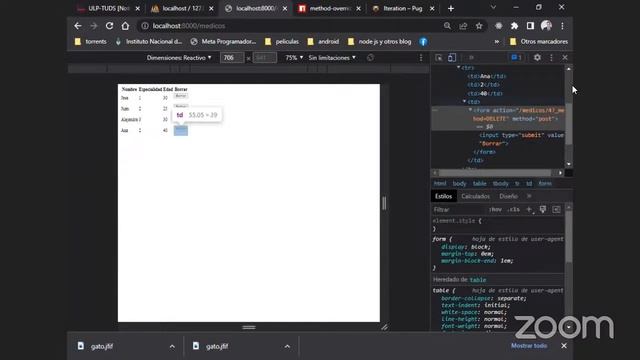Image resolution: width=640 pixels, height=360 pixels.
Task: Open the android bookmark folder
Action: click(x=323, y=42)
